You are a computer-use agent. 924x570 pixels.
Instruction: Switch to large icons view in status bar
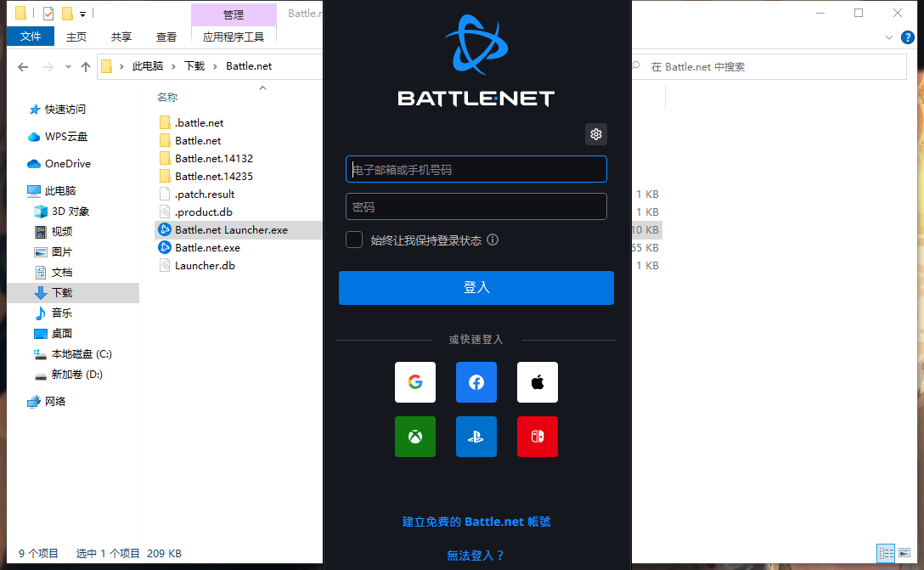pos(904,553)
